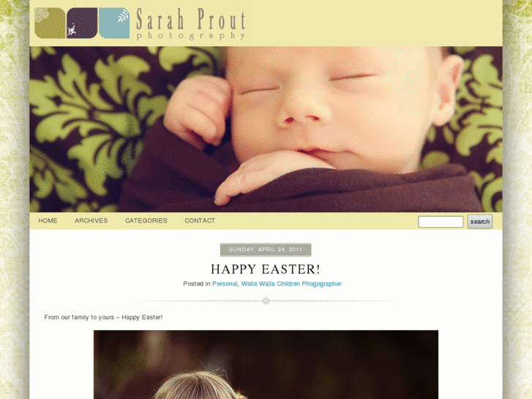Focus the blog search text field
The height and width of the screenshot is (399, 532).
tap(441, 222)
